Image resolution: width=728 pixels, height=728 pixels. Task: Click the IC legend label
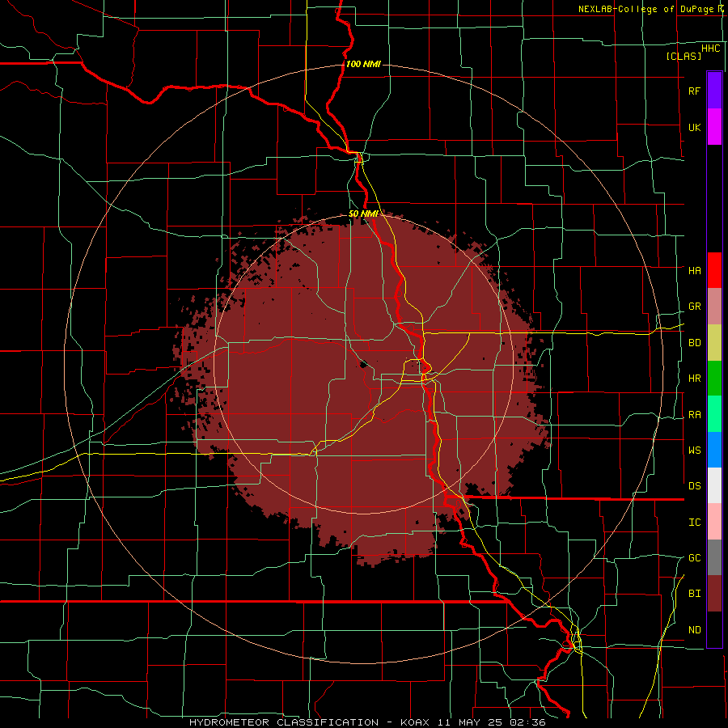(694, 523)
